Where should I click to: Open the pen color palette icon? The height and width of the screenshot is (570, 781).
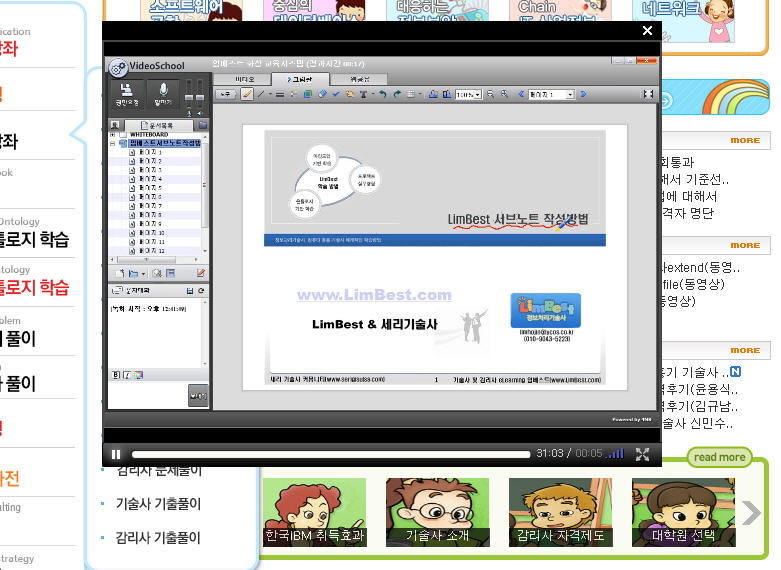coord(294,94)
